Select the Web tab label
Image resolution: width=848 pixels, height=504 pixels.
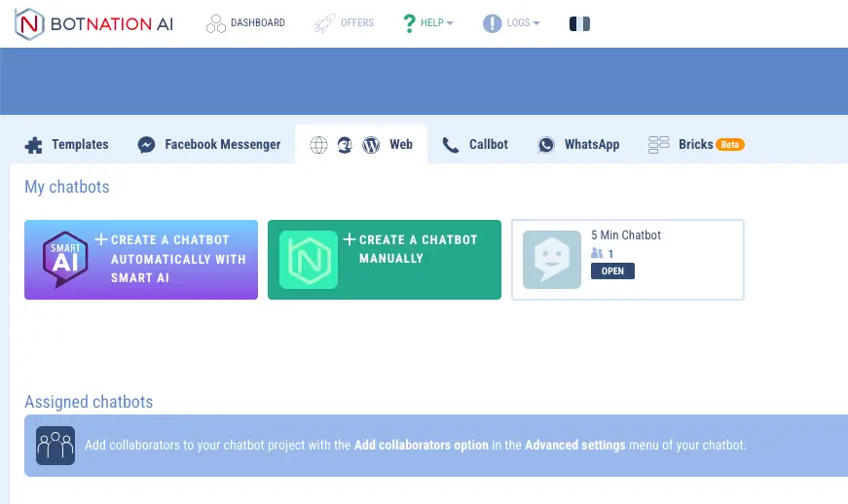pos(401,144)
